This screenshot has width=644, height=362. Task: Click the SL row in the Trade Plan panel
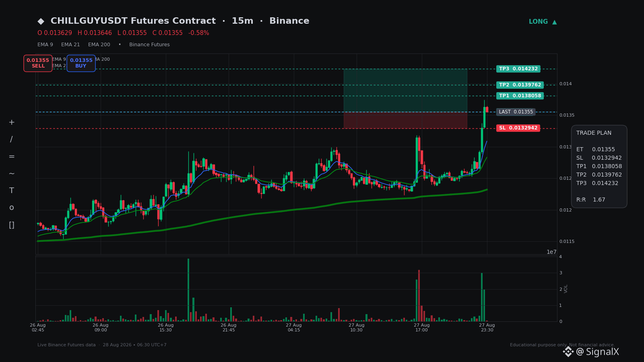(x=599, y=158)
